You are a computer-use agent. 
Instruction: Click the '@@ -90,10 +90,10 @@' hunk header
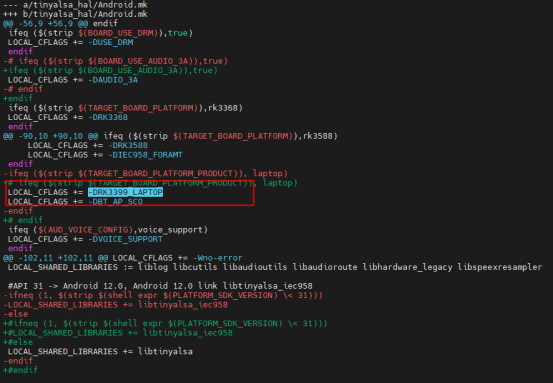click(x=170, y=136)
